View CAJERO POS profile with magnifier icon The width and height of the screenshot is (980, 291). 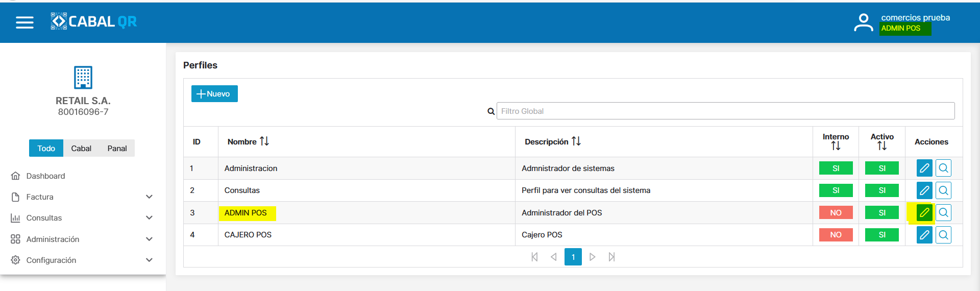(943, 235)
